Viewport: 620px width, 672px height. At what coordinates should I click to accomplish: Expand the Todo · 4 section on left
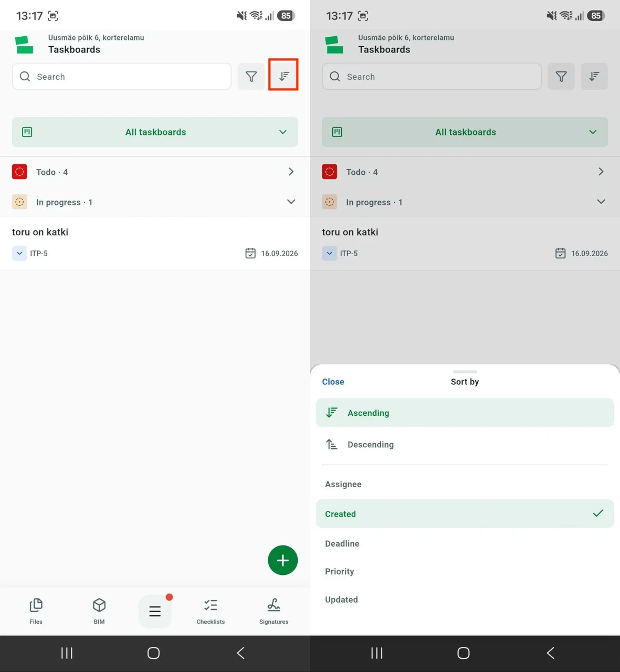pos(155,172)
